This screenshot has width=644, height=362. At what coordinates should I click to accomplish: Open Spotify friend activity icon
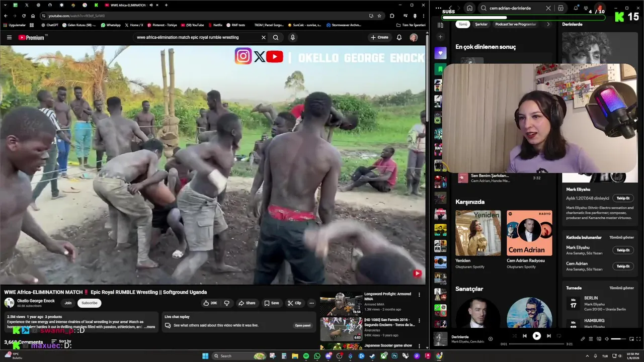click(586, 8)
